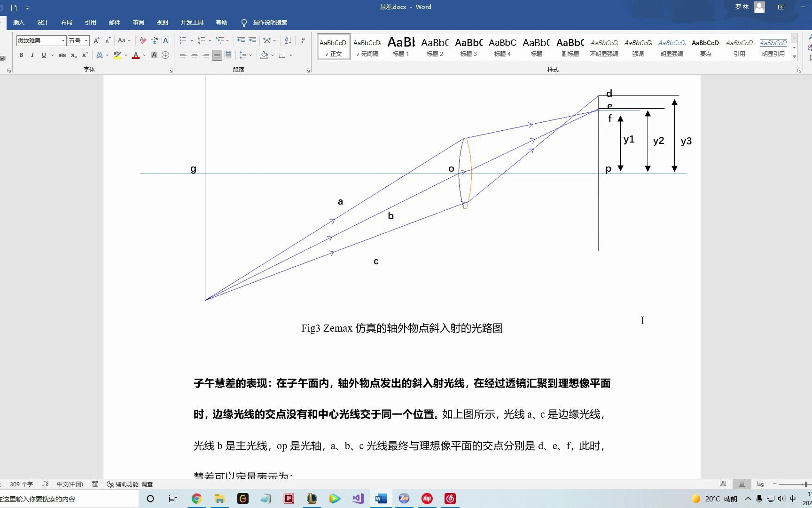Screen dimensions: 812x508
Task: Open Asian layout options icon
Action: coord(267,40)
